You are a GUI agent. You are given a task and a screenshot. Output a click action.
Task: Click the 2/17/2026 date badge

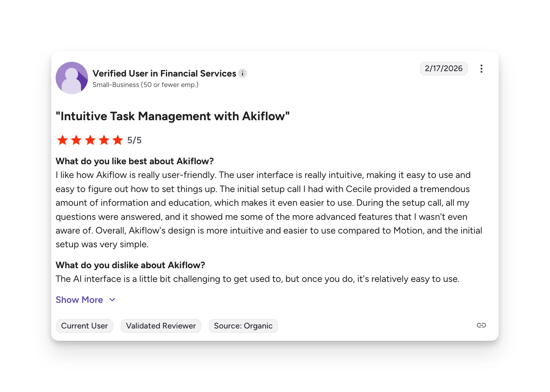[x=444, y=69]
